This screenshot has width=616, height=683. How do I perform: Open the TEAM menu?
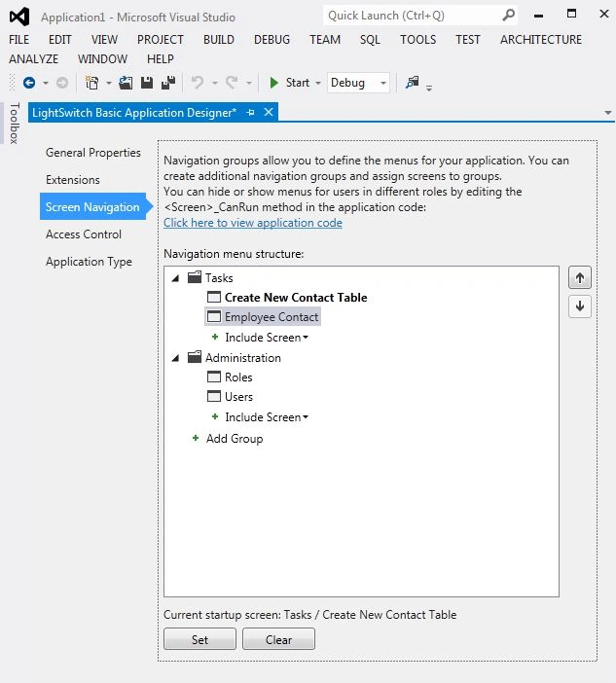(x=325, y=40)
